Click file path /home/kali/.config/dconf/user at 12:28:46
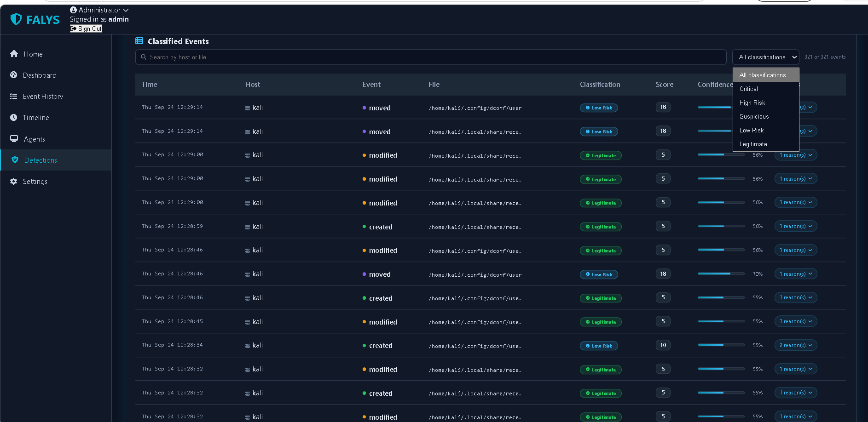 (x=475, y=275)
